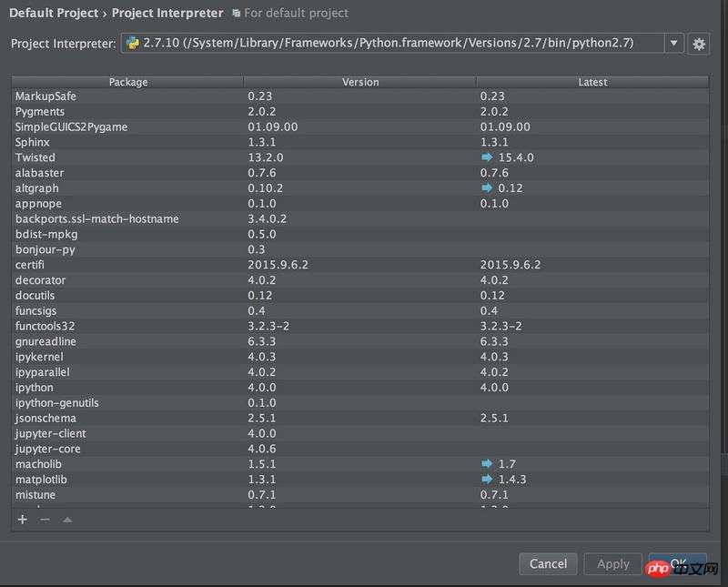Select the jupyter-client package row
This screenshot has width=728, height=587.
point(360,433)
